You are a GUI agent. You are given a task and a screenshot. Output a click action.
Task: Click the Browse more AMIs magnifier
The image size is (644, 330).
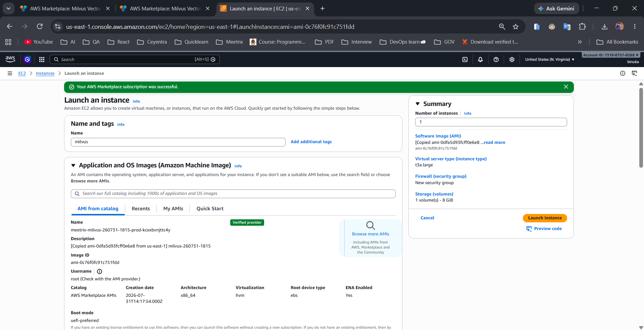coord(370,225)
